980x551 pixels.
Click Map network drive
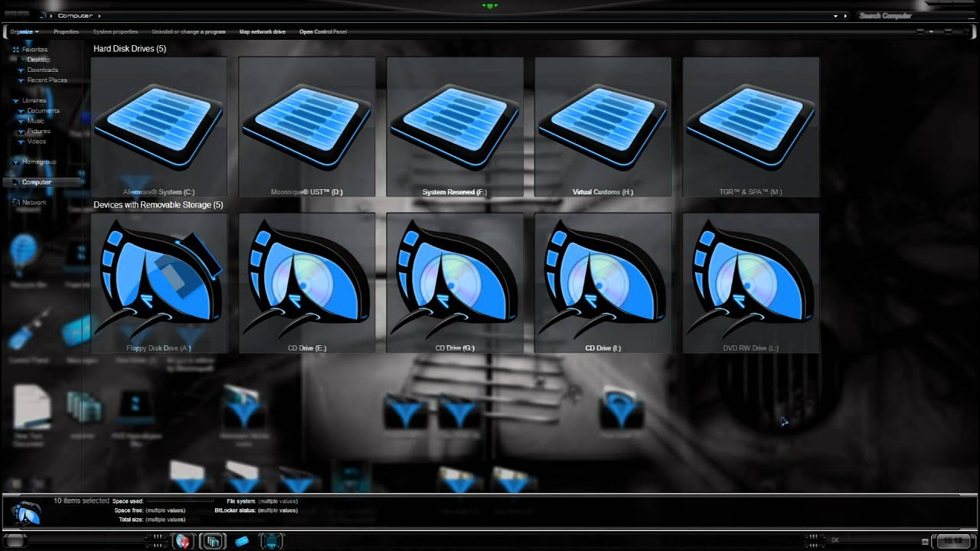tap(262, 32)
